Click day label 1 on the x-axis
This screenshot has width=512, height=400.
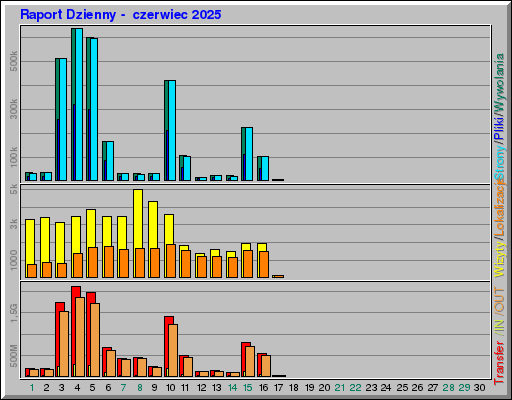point(32,388)
